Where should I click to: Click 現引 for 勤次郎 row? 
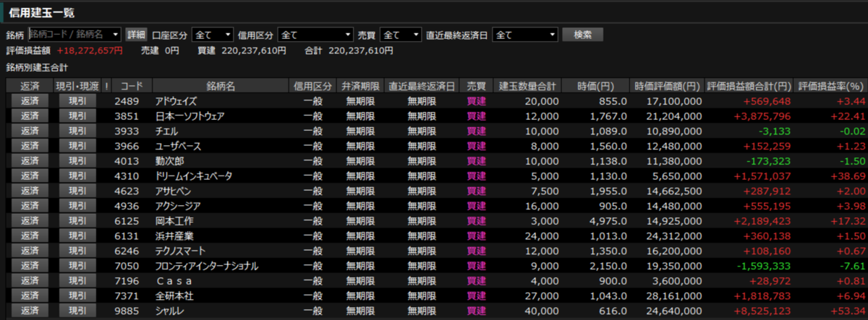pyautogui.click(x=77, y=161)
